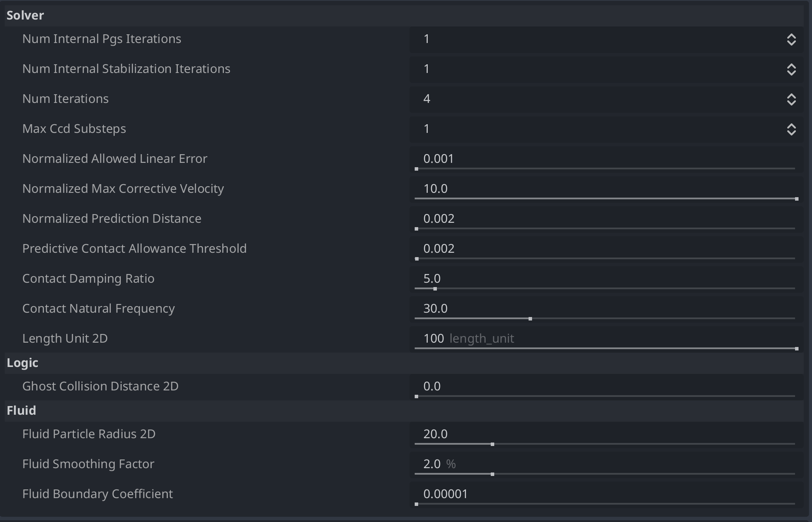
Task: Click the Fluid Particle Radius 2D slider handle
Action: click(493, 444)
